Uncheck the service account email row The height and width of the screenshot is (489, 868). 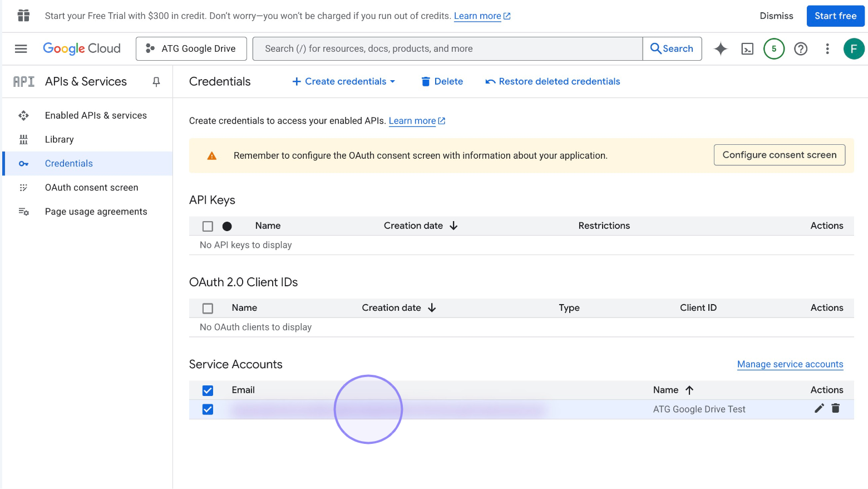[208, 409]
